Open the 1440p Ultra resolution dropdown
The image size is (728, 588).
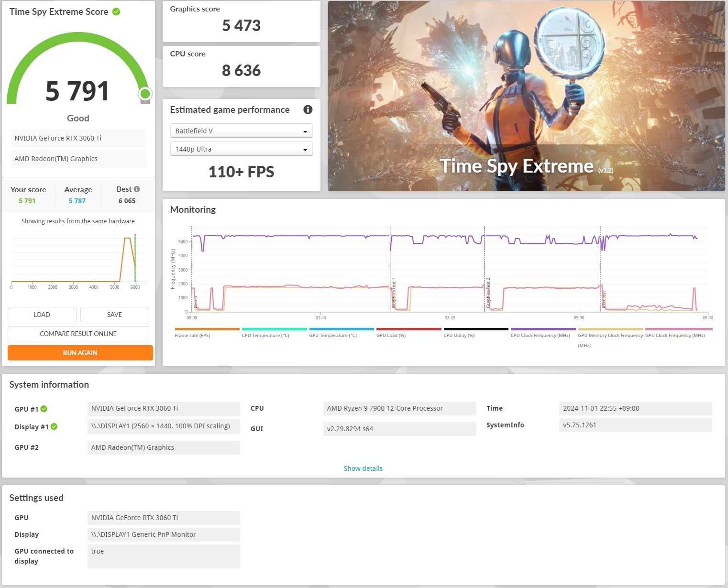[x=242, y=149]
